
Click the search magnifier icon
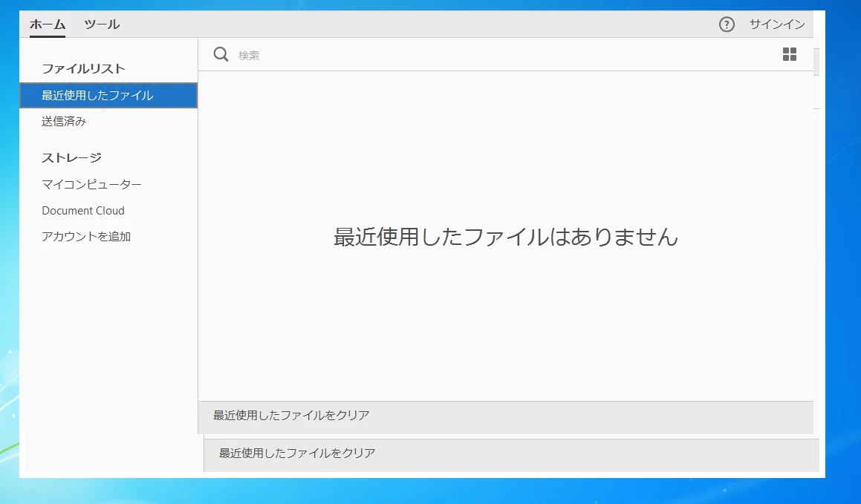pyautogui.click(x=221, y=54)
